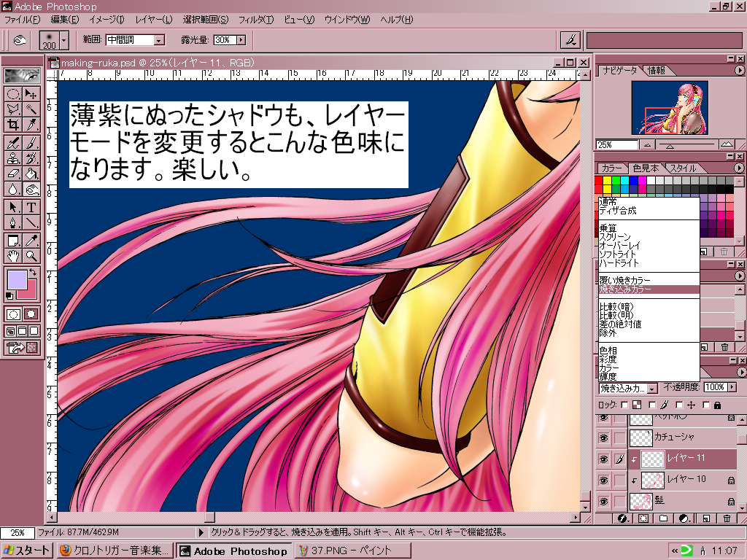Screen dimensions: 747x560
Task: Switch to the スタイル tab
Action: [682, 168]
